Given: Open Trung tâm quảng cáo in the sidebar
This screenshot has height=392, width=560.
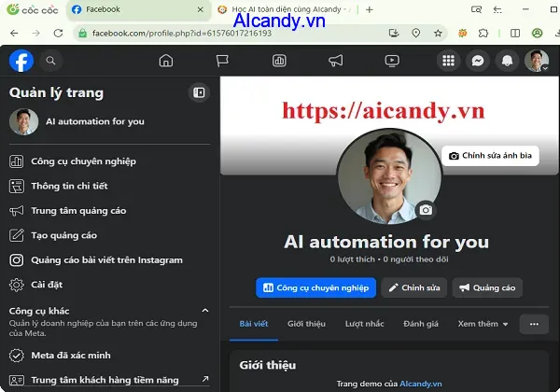Looking at the screenshot, I should (x=109, y=211).
